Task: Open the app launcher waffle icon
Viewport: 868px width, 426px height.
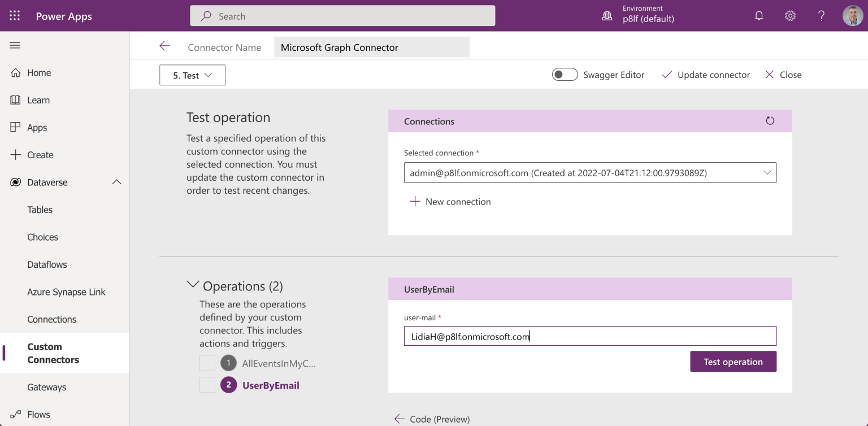Action: click(x=15, y=16)
